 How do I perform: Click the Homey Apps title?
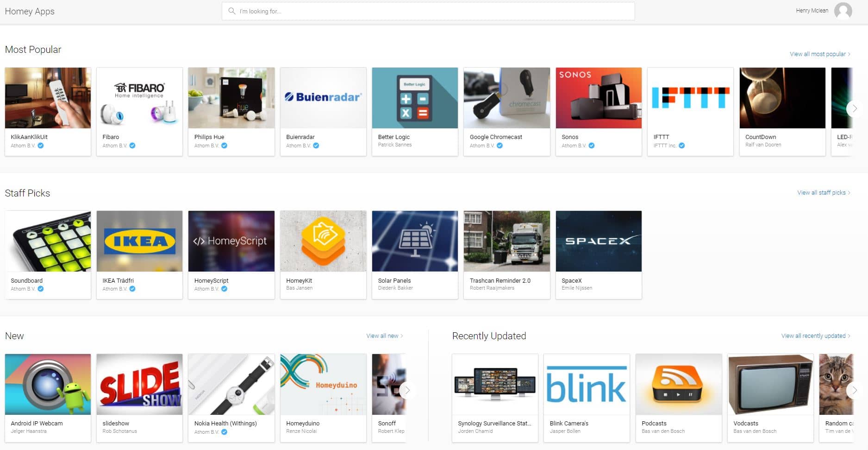30,11
